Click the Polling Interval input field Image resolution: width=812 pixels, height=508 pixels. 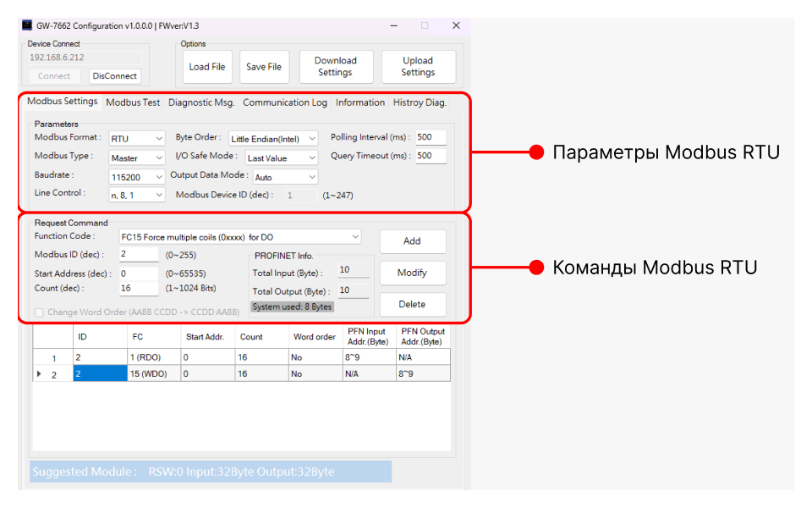click(431, 137)
